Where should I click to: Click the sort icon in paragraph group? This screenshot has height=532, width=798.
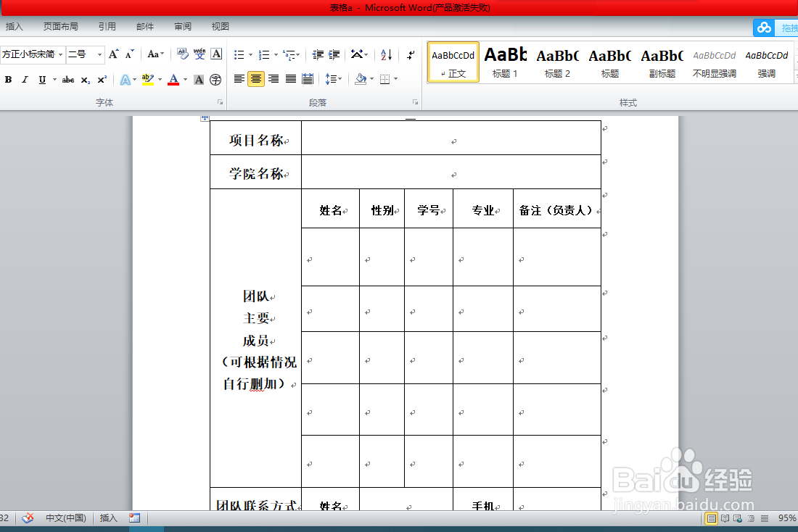pyautogui.click(x=385, y=55)
